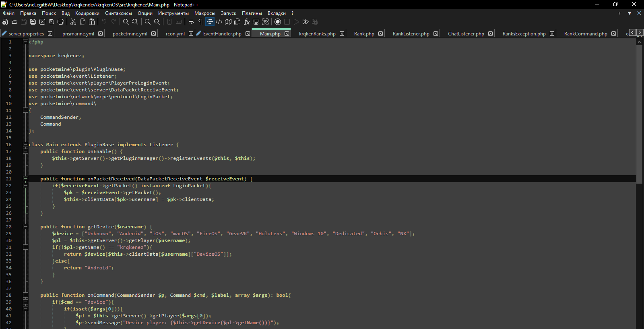644x329 pixels.
Task: Collapse the onCommand function fold marker
Action: (x=25, y=295)
